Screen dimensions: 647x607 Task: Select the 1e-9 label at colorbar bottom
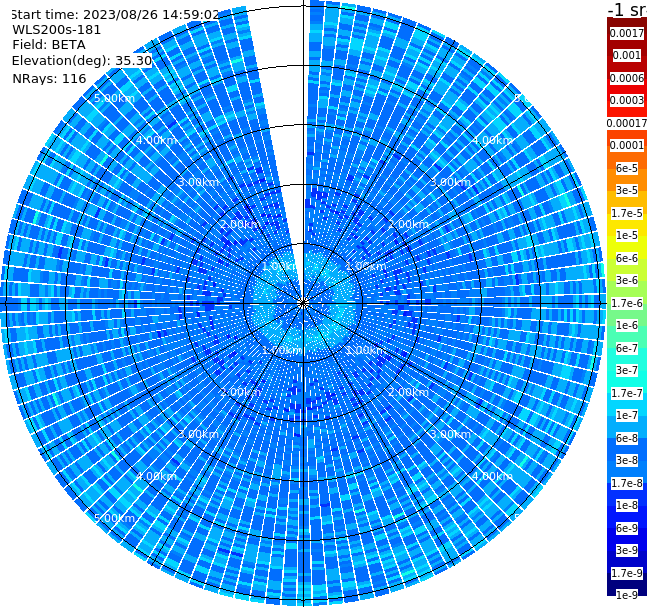click(x=627, y=595)
